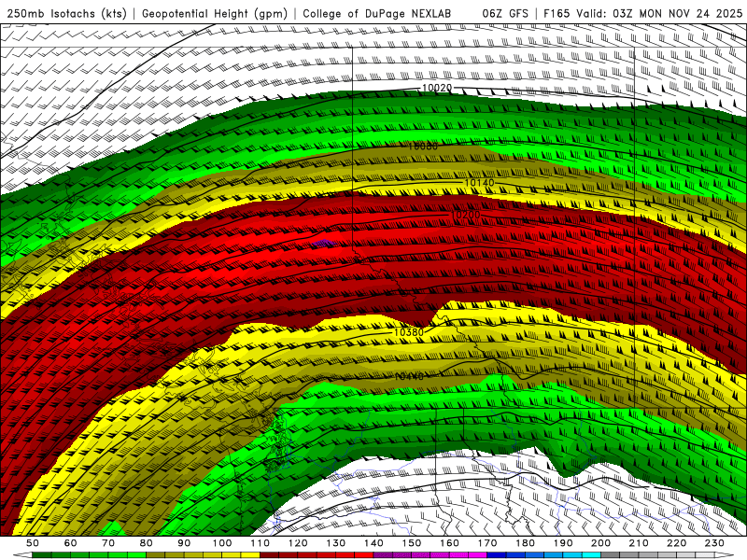The height and width of the screenshot is (560, 747).
Task: Select the bright red swatch ending at 140
Action: 364,555
